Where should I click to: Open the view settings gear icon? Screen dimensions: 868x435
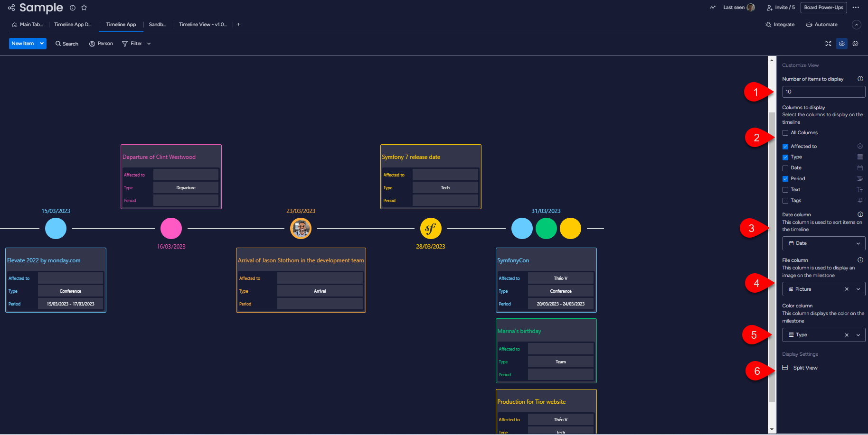(842, 44)
